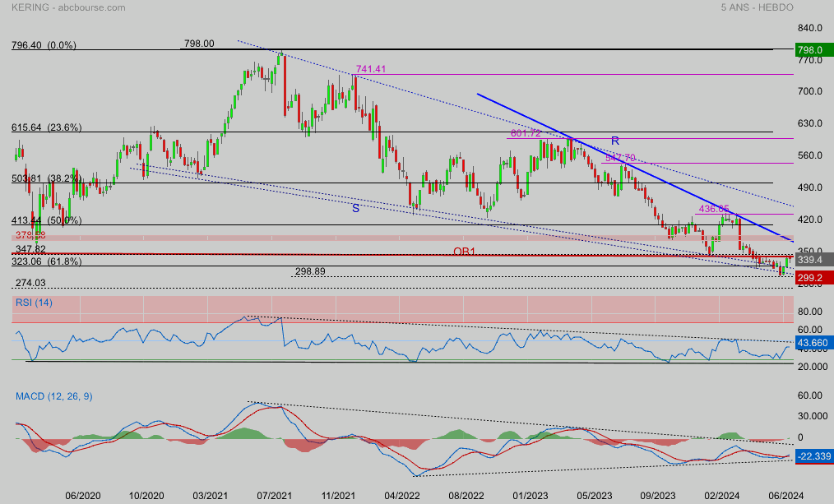Click the blue -22.339 MACD value tag
Screen dimensions: 834x504
(814, 456)
